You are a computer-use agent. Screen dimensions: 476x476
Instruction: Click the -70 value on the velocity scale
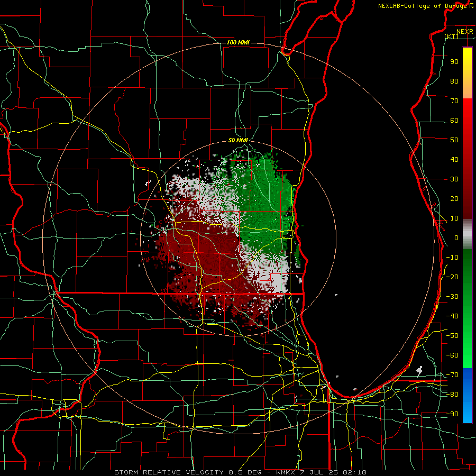(x=452, y=375)
